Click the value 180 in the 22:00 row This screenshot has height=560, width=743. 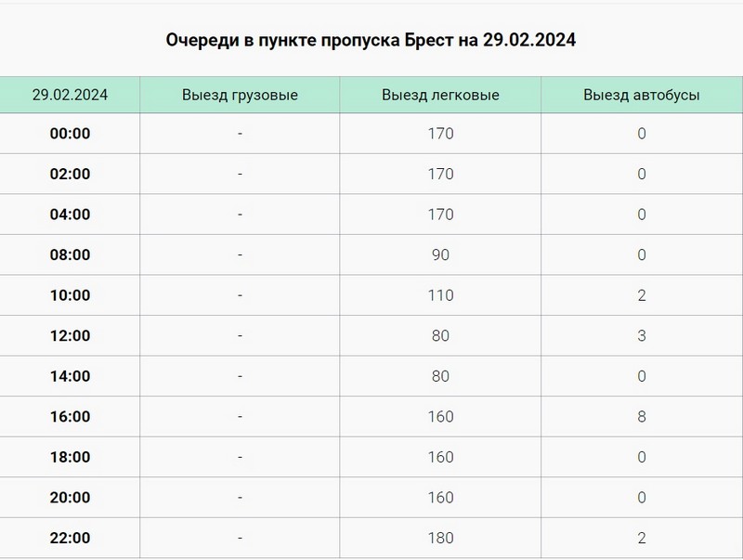(441, 538)
